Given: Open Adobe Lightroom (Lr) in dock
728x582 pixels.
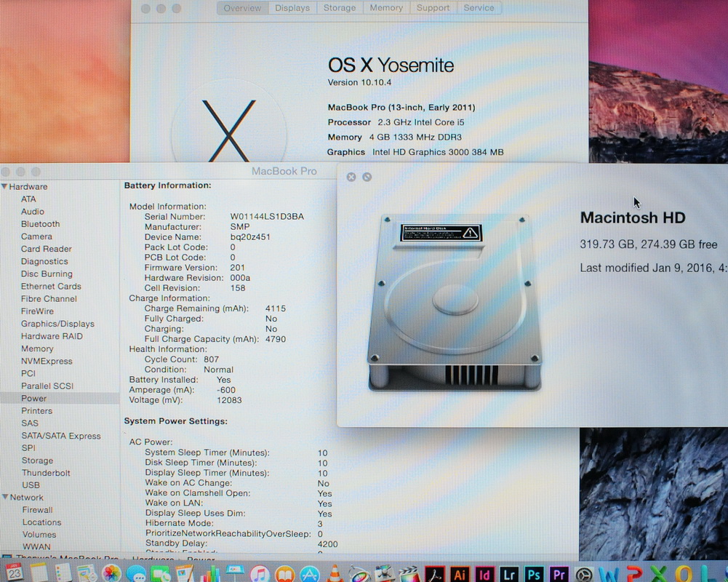Looking at the screenshot, I should (x=509, y=574).
